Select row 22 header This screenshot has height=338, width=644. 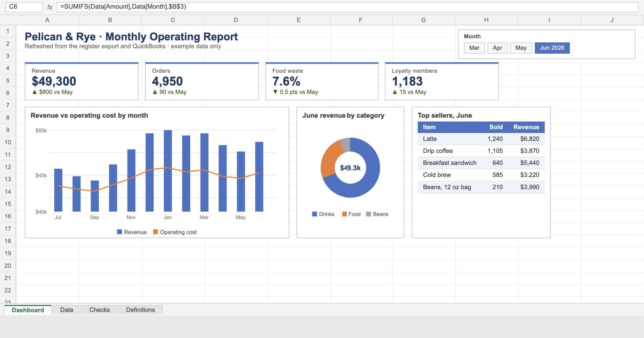pyautogui.click(x=8, y=290)
